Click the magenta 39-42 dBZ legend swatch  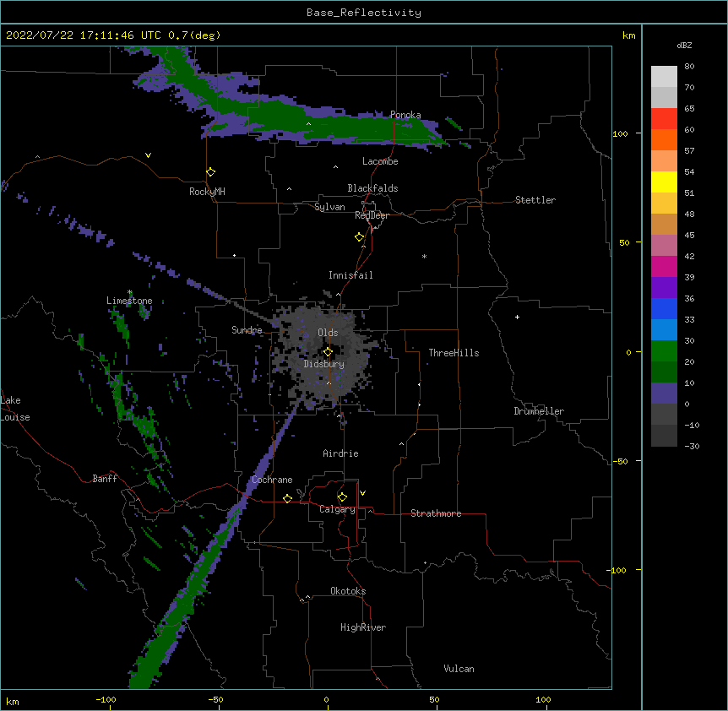pos(664,266)
